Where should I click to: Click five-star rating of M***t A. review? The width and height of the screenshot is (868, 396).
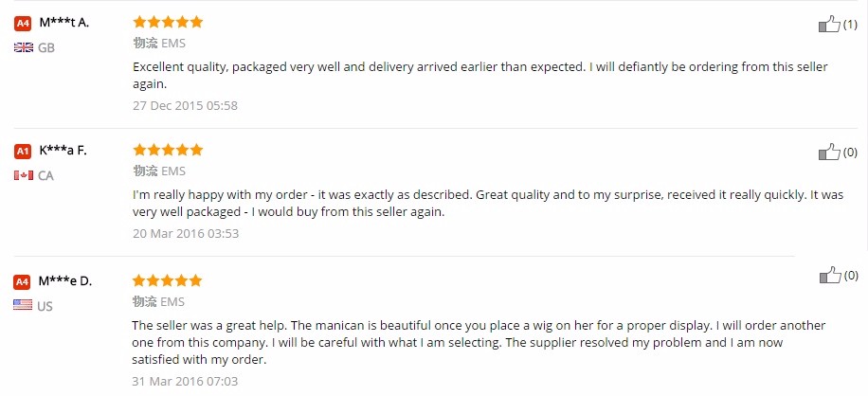[168, 21]
